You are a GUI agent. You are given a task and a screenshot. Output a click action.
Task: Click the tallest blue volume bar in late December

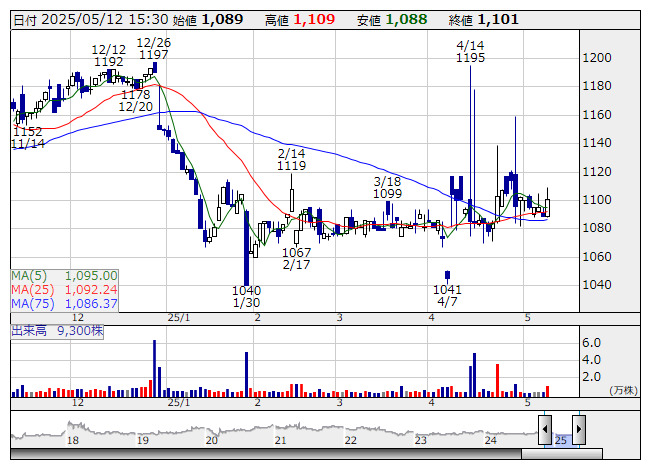pos(155,368)
